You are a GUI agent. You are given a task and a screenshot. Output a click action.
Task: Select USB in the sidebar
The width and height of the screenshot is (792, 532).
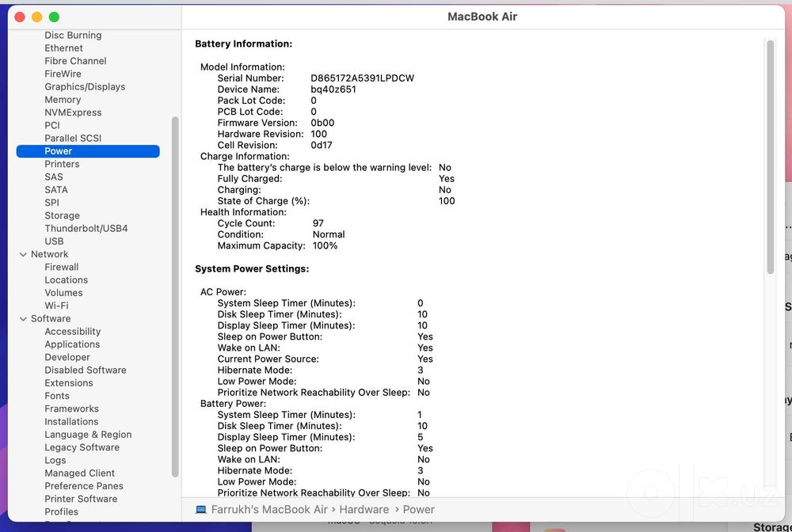54,241
